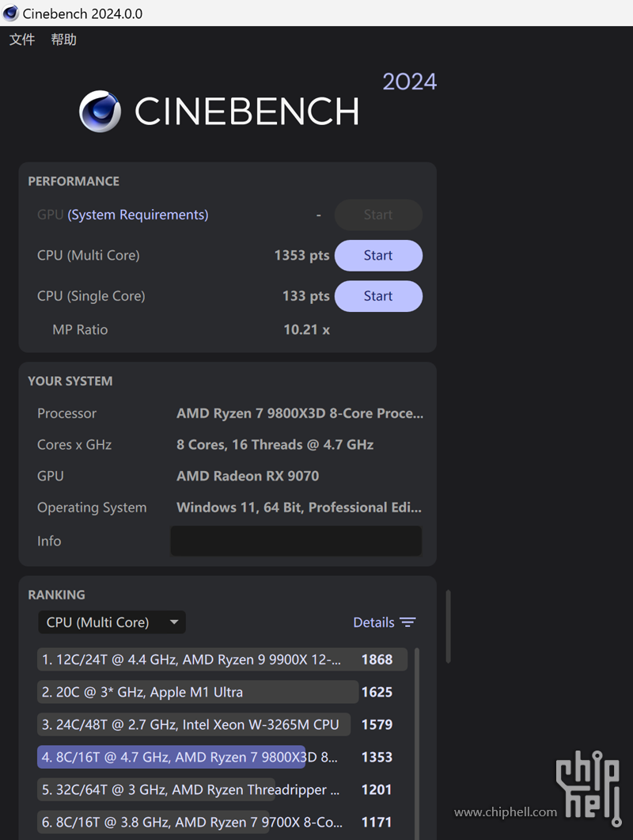Start the CPU Single Core benchmark
633x840 pixels.
pos(378,296)
